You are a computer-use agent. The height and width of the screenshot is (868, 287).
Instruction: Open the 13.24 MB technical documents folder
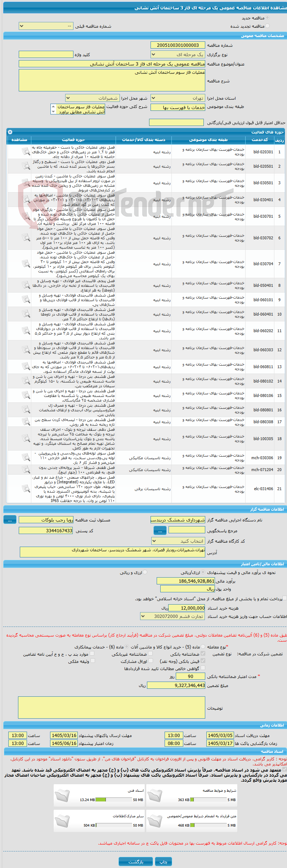tap(63, 795)
